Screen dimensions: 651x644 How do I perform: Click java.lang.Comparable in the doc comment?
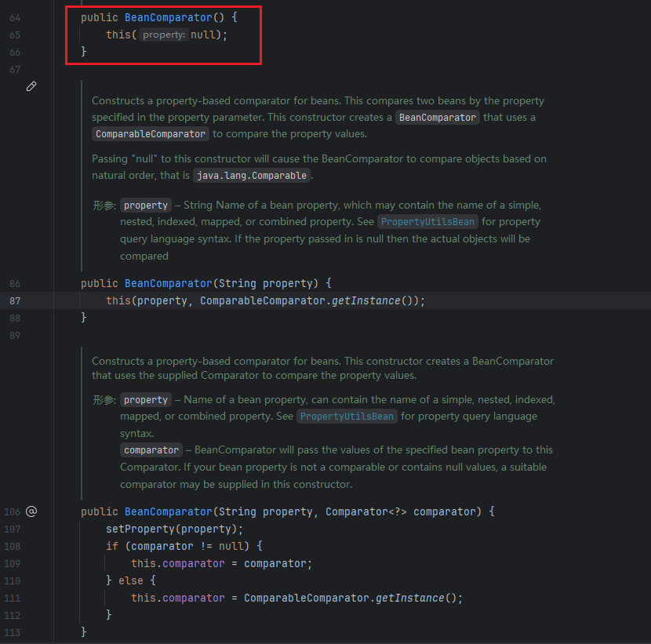pyautogui.click(x=251, y=176)
